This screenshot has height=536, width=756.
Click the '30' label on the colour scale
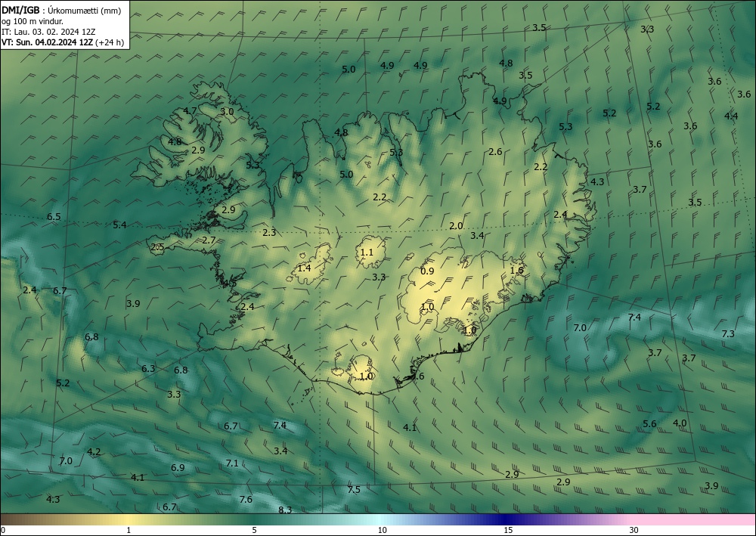(x=634, y=530)
